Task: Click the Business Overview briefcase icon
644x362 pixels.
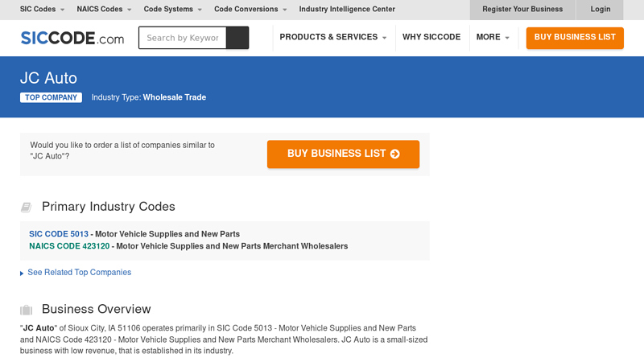Action: point(26,310)
